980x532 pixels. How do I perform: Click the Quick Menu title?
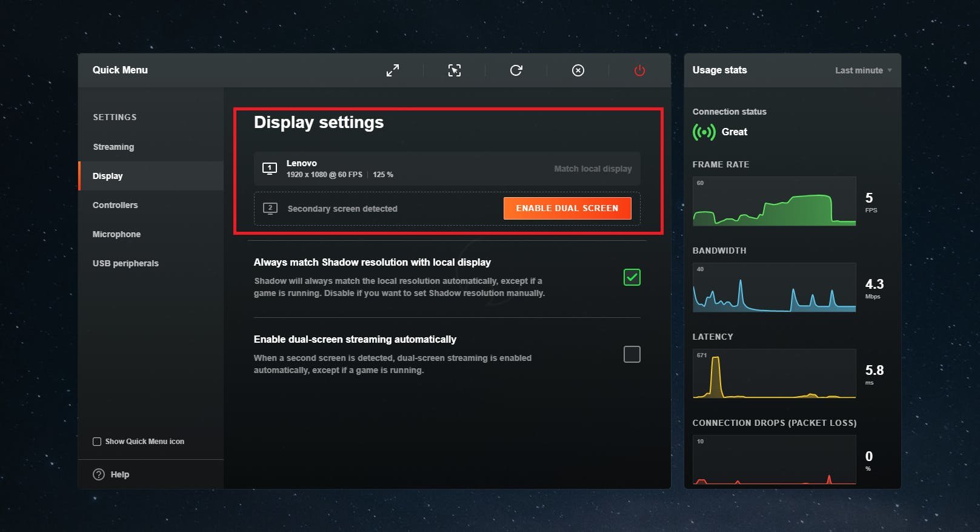120,70
